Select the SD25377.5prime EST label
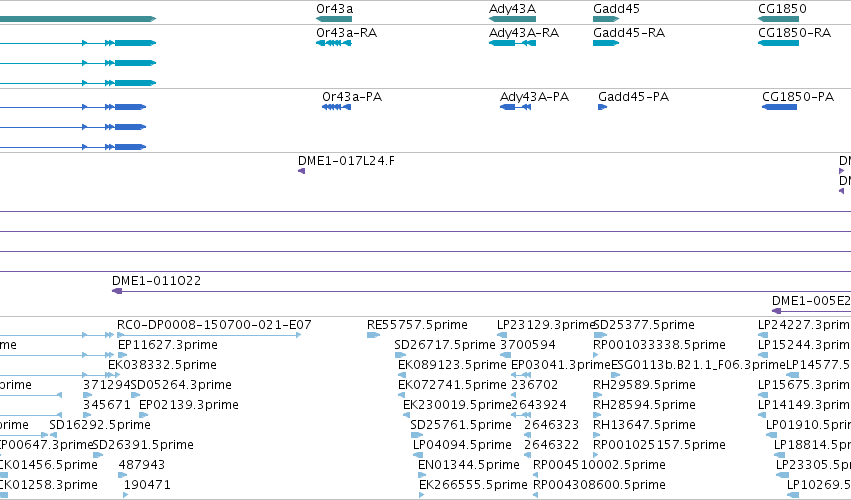Screen dimensions: 851x500 tap(645, 325)
